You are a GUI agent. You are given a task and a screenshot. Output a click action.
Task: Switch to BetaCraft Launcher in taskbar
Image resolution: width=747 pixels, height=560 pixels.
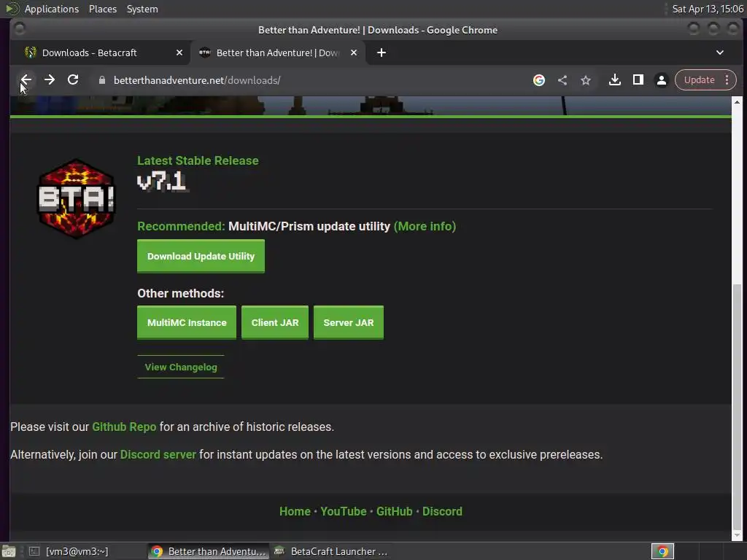(331, 551)
